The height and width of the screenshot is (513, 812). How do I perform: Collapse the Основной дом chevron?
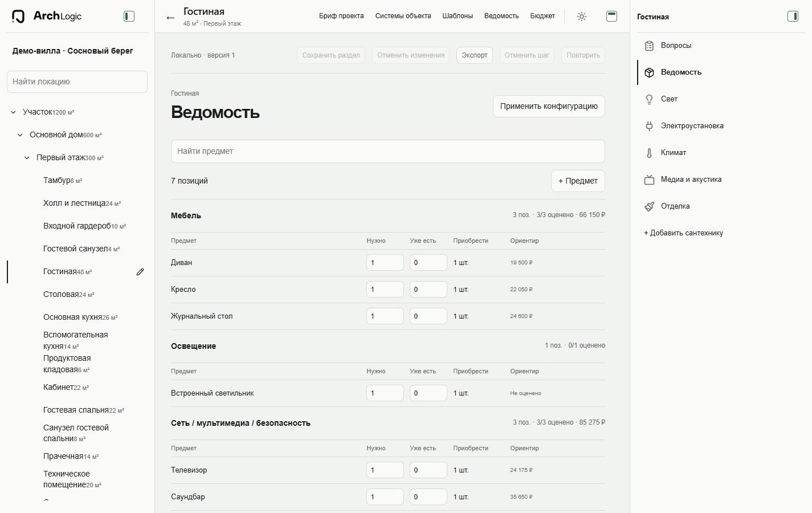click(x=20, y=135)
